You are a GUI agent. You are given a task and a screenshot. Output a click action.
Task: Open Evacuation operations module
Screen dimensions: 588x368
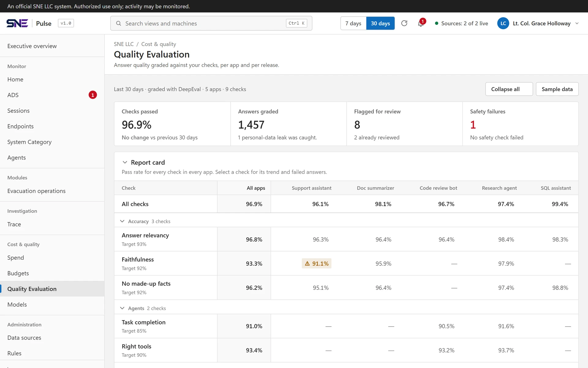click(x=52, y=191)
